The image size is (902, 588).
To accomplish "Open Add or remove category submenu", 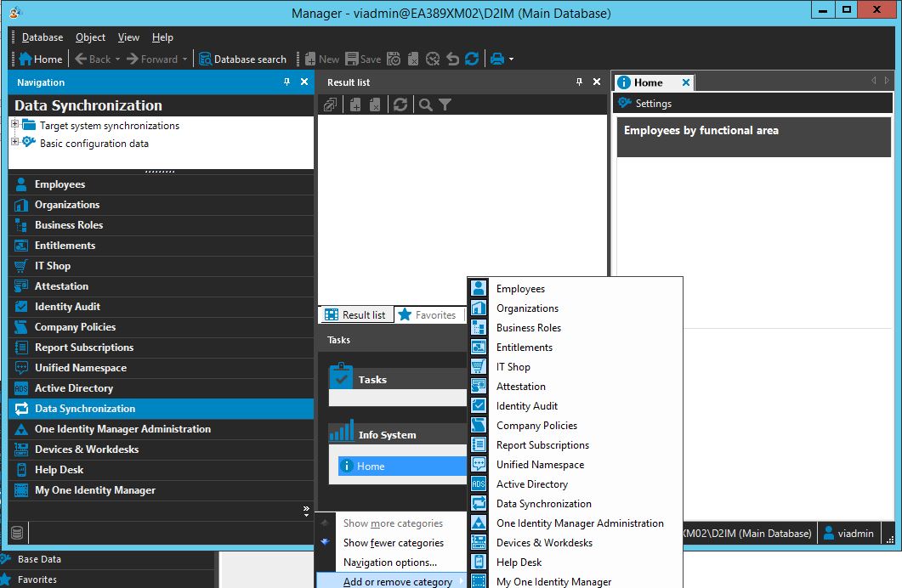I will click(393, 581).
